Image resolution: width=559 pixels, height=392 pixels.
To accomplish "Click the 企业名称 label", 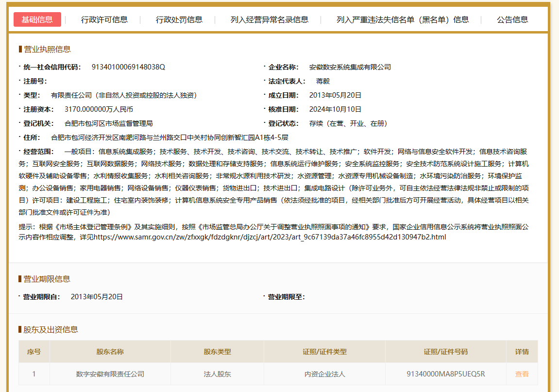I will pos(284,67).
